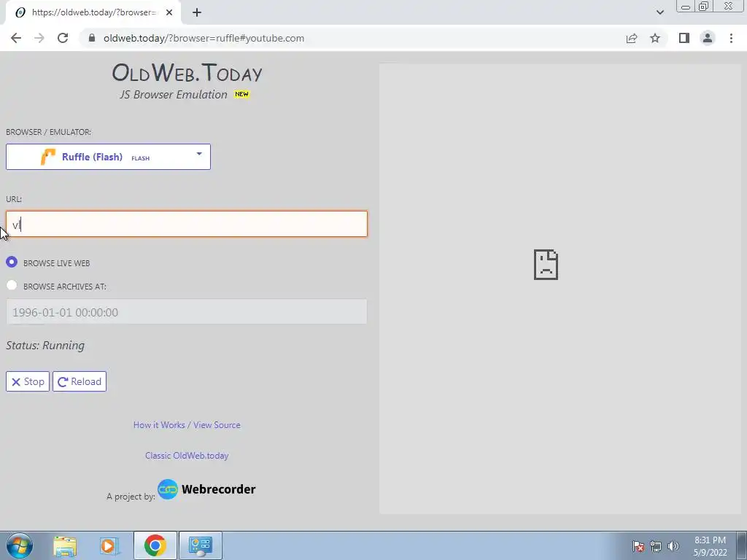
Task: Open the Chrome profile avatar menu
Action: click(708, 38)
